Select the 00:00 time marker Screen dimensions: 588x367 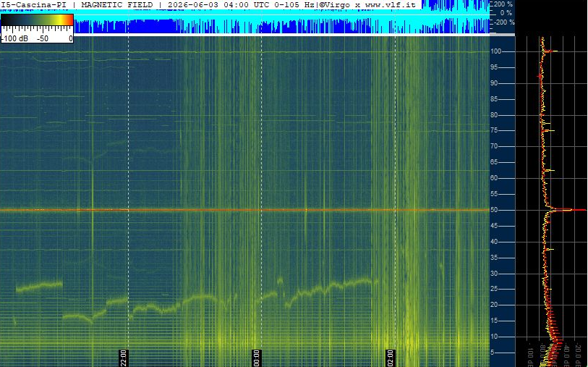pos(257,358)
